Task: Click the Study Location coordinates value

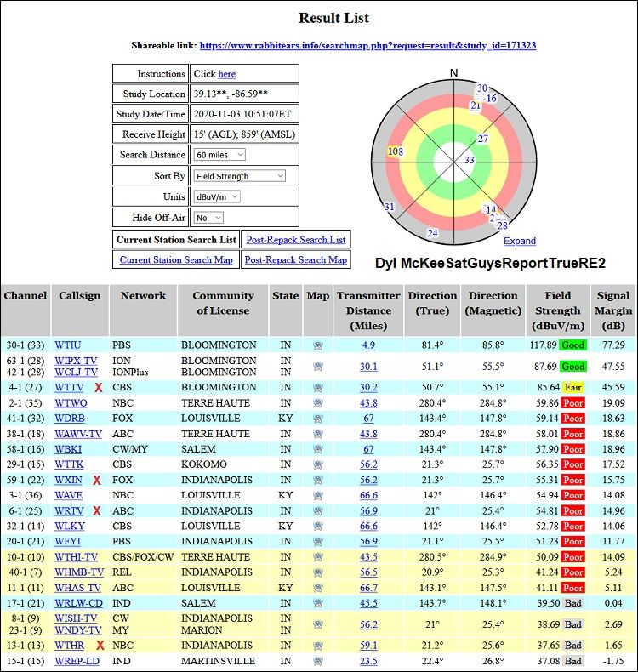Action: point(231,94)
